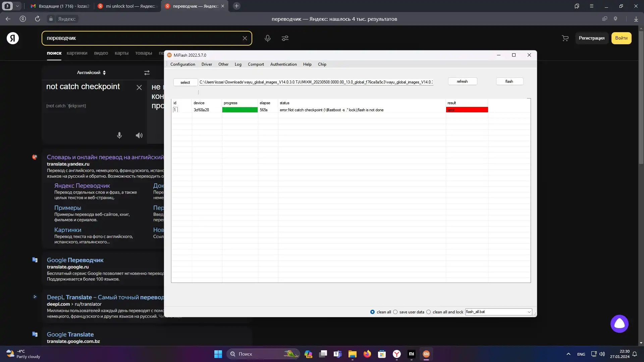The width and height of the screenshot is (644, 362).
Task: Open the Comport menu in MiFlash
Action: pyautogui.click(x=256, y=64)
